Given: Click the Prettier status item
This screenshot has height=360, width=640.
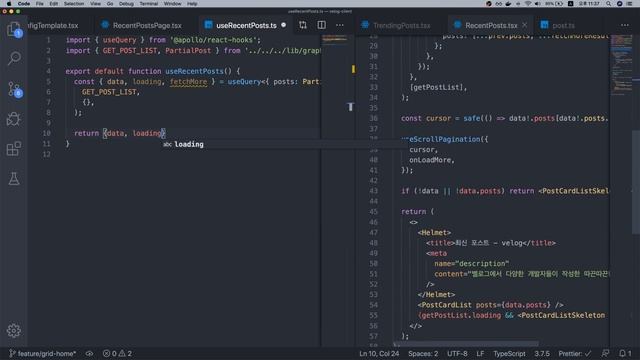Looking at the screenshot, I should [x=575, y=353].
